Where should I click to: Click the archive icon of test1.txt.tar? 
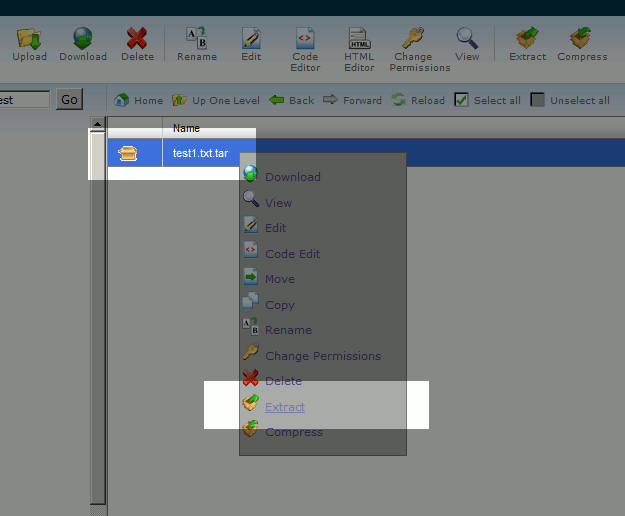tap(128, 153)
